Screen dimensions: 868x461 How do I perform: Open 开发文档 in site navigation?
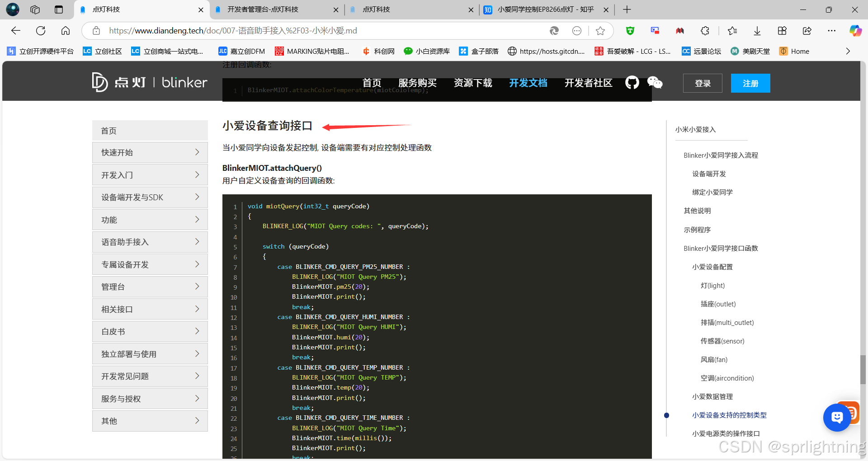tap(528, 83)
